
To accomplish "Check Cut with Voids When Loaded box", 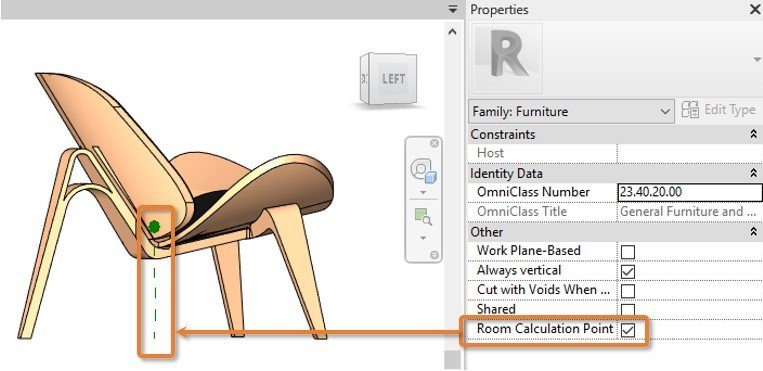I will pos(628,291).
